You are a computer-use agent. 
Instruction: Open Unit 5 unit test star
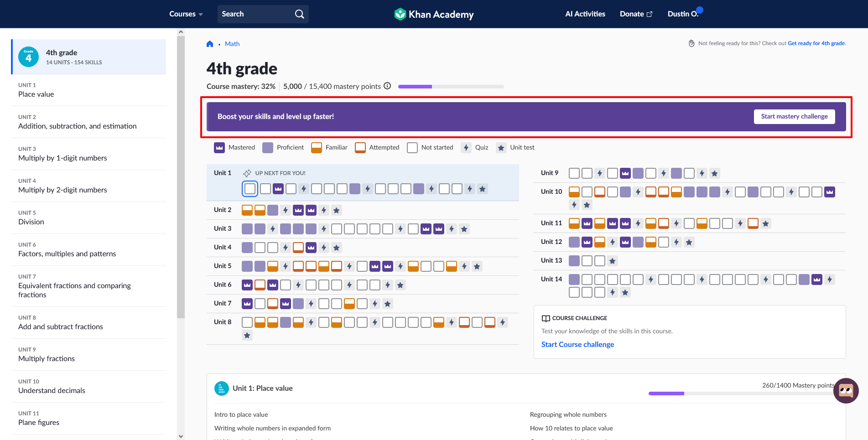477,266
